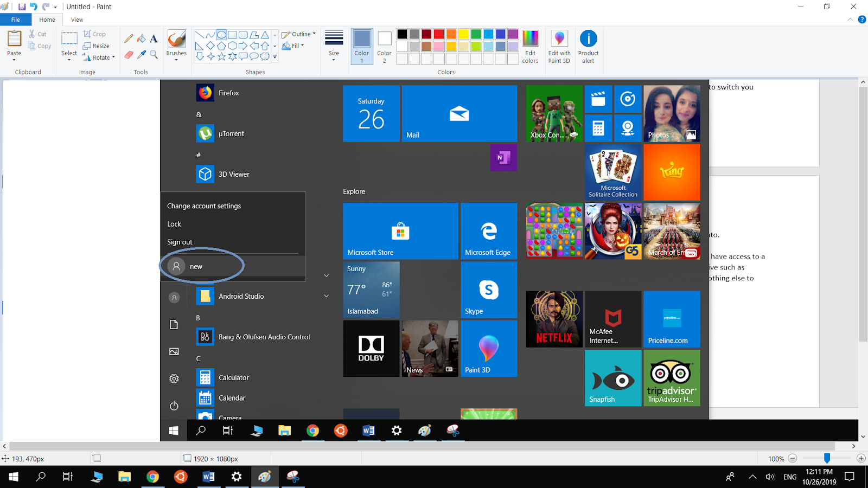Click the Resize button
Image resolution: width=868 pixels, height=488 pixels.
(96, 46)
